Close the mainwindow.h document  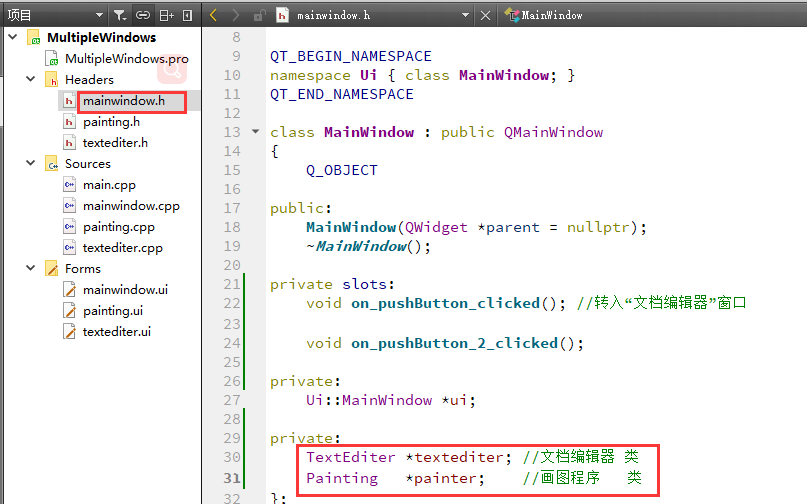click(485, 15)
